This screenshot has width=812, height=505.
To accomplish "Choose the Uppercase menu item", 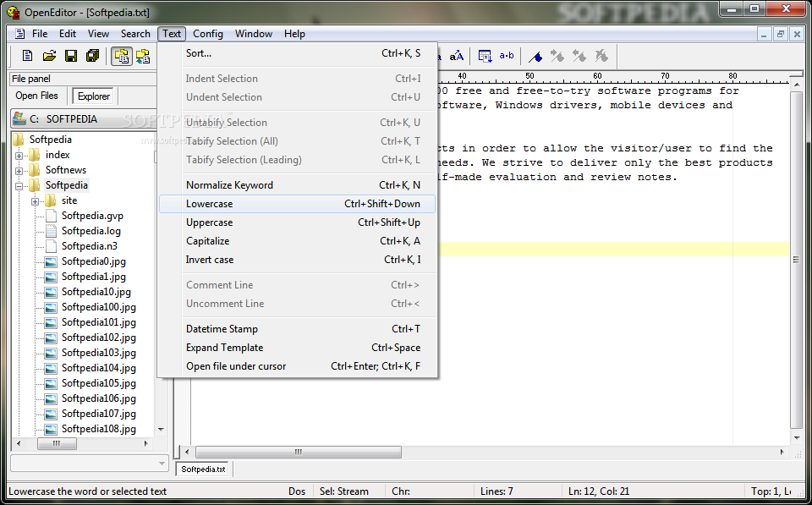I will pos(297,222).
